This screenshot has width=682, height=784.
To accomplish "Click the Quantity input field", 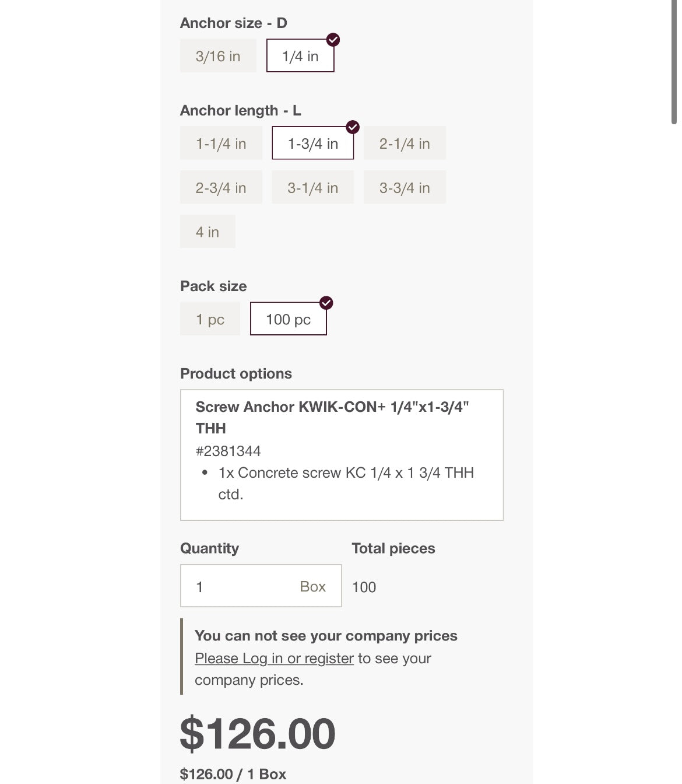I will point(245,586).
